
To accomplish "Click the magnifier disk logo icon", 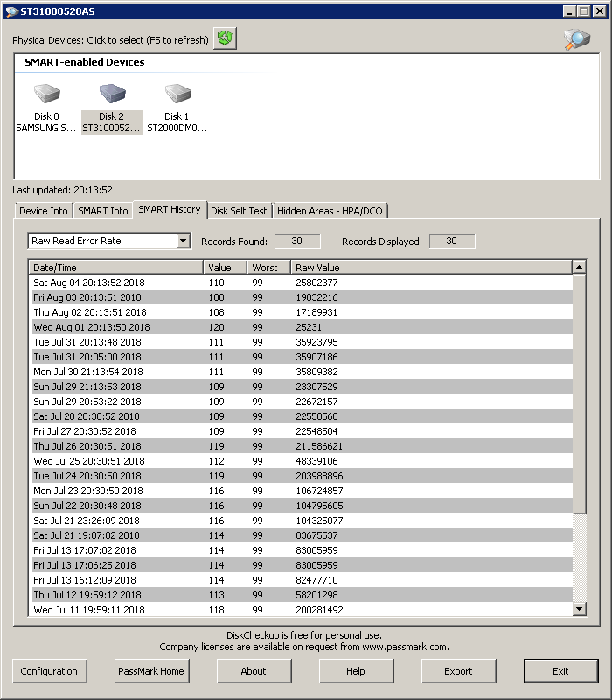I will [x=577, y=39].
